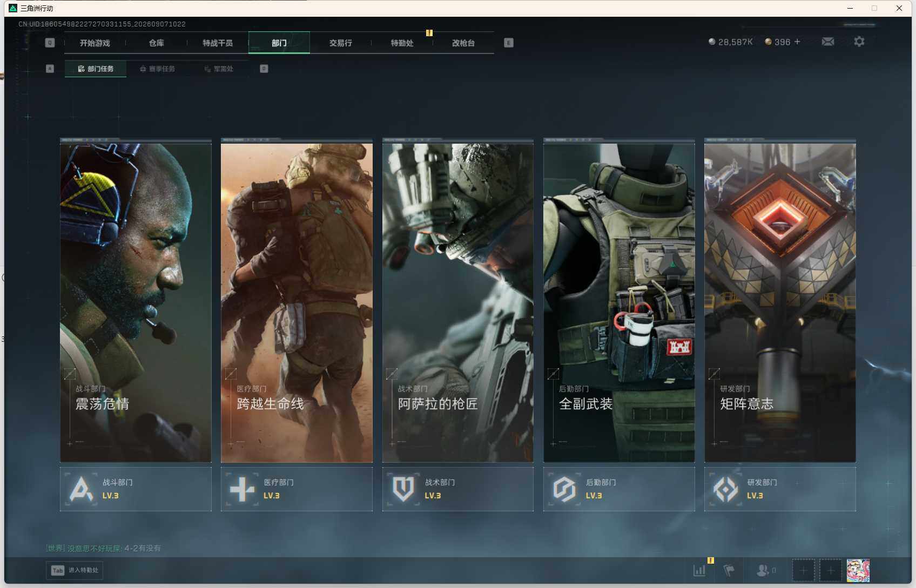Open the settings gear icon
Viewport: 916px width, 588px height.
(859, 42)
